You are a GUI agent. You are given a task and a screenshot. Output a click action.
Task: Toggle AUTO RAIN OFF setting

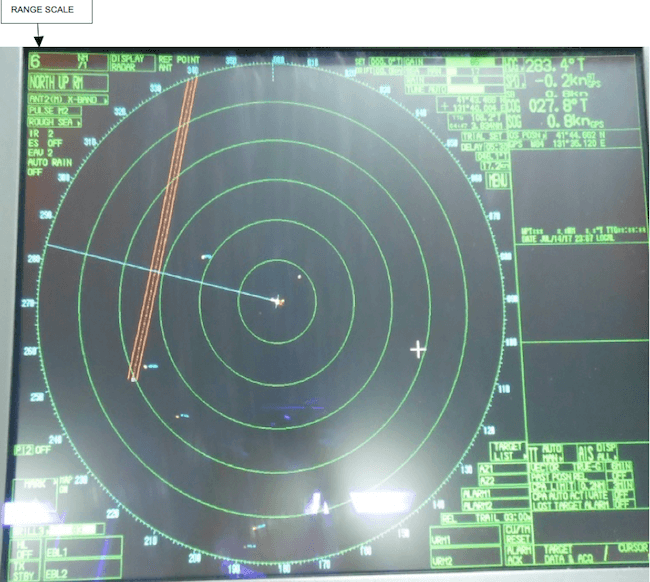point(50,167)
